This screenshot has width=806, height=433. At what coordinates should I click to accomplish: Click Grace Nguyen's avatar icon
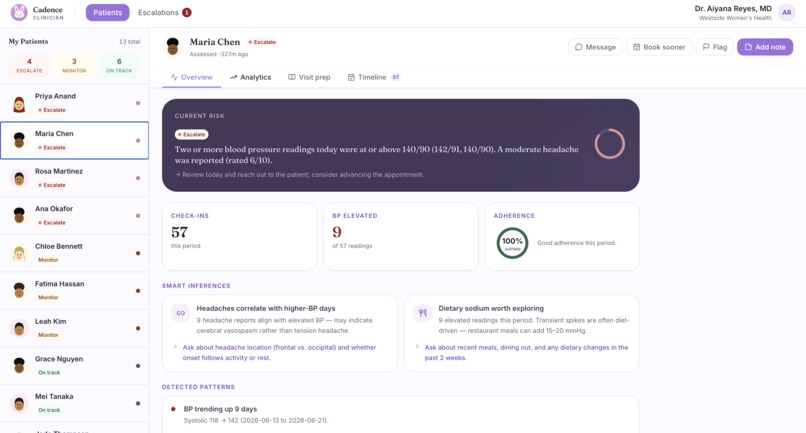tap(19, 366)
